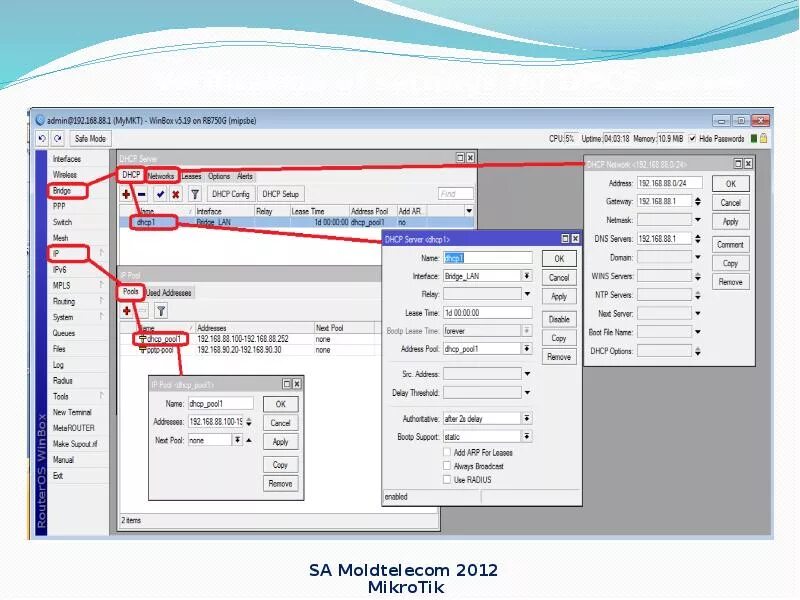Expand the Delay Threshold field
The height and width of the screenshot is (600, 800).
[x=527, y=393]
